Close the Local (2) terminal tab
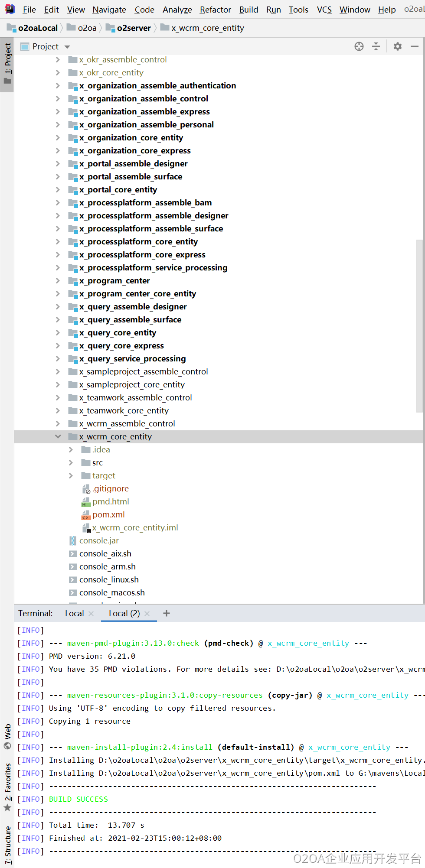Image resolution: width=425 pixels, height=868 pixels. coord(147,614)
